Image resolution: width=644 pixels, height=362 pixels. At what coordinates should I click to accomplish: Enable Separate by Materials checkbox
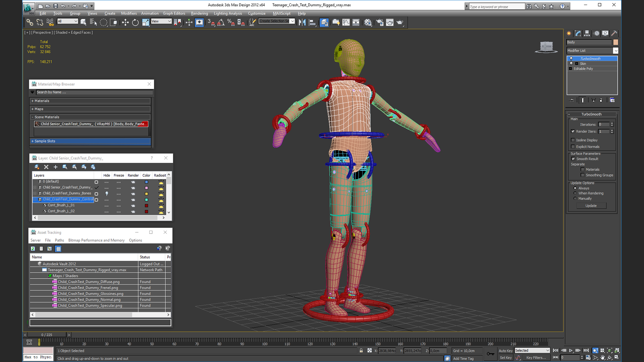[x=583, y=170]
